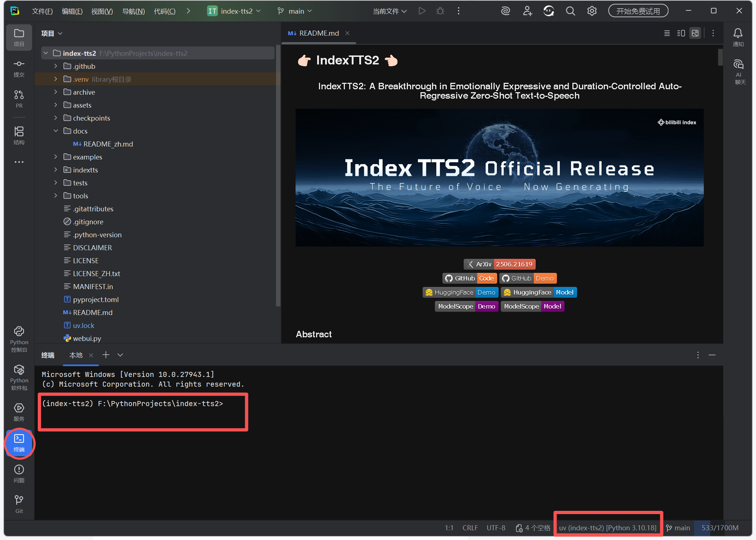Viewport: 756px width, 540px height.
Task: Switch Markdown view to editor only
Action: (x=667, y=33)
